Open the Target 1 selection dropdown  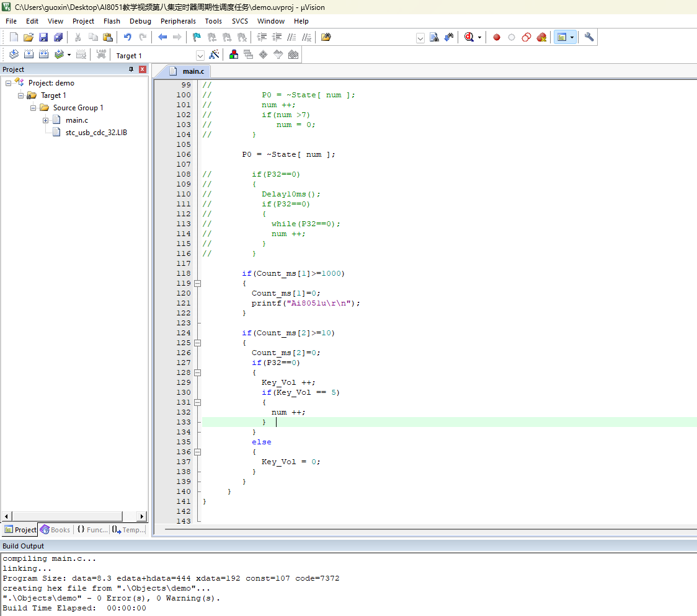200,56
